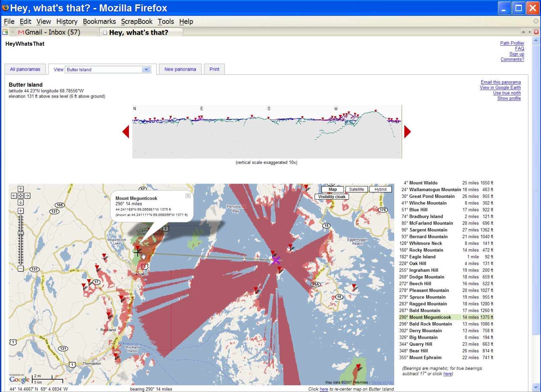Click the map zoom slider handle
Image resolution: width=541 pixels, height=392 pixels.
point(20,233)
